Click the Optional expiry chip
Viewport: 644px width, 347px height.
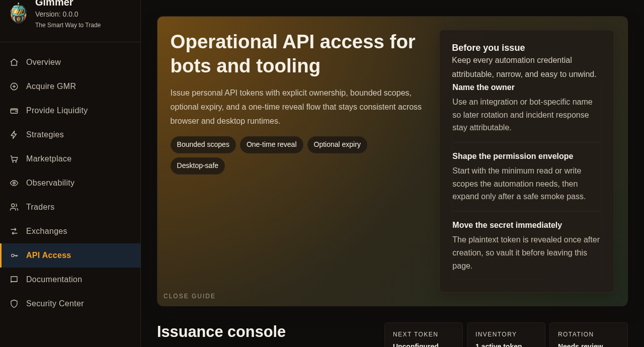click(x=337, y=145)
